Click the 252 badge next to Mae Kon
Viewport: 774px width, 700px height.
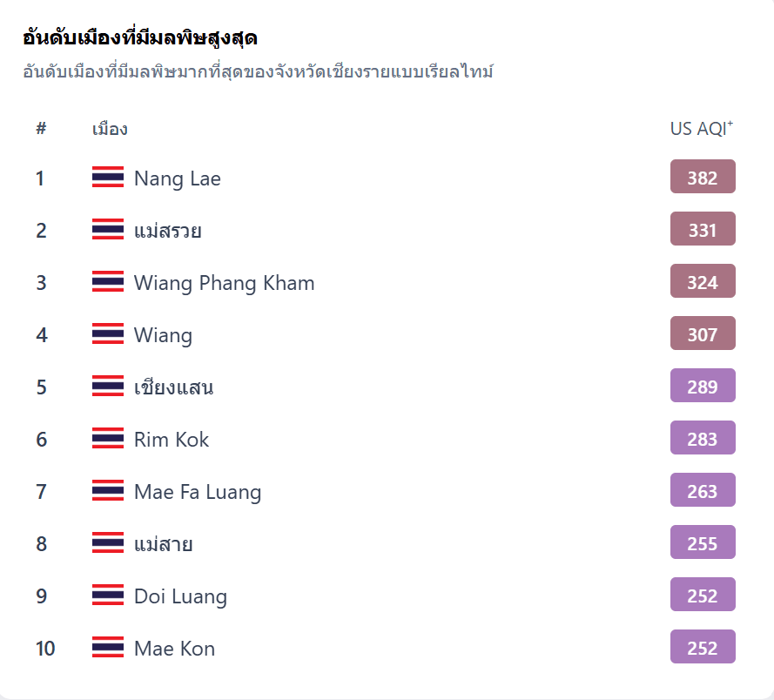(x=702, y=647)
